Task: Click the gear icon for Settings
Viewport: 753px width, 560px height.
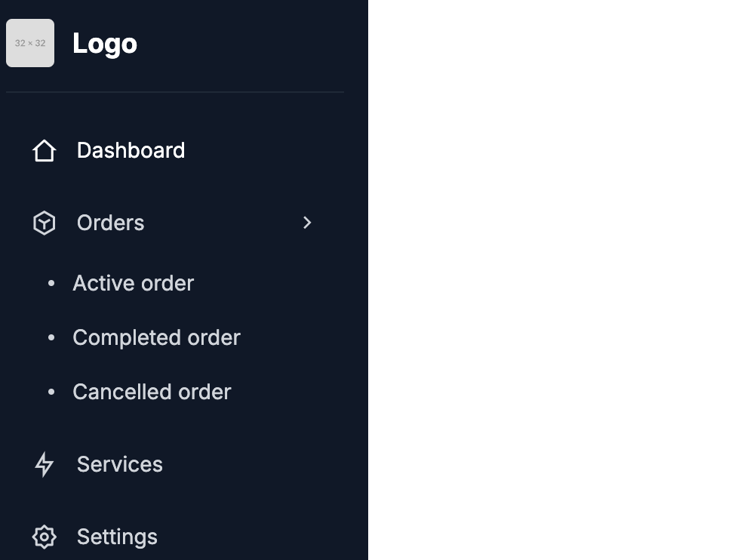Action: pyautogui.click(x=44, y=537)
